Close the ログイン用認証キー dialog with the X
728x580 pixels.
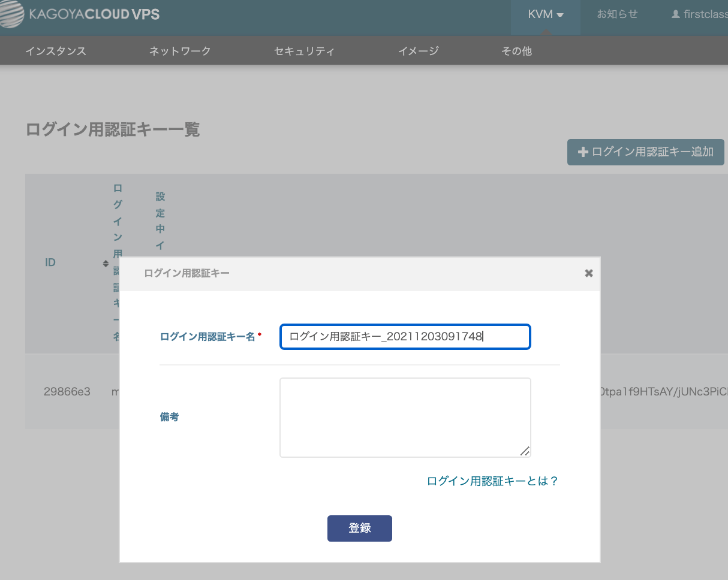pos(588,273)
